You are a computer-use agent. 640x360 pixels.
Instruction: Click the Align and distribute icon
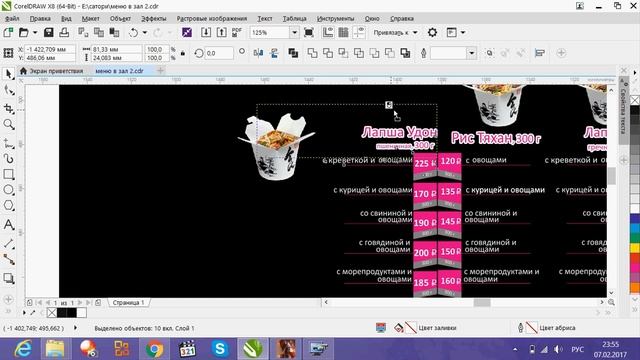540,53
